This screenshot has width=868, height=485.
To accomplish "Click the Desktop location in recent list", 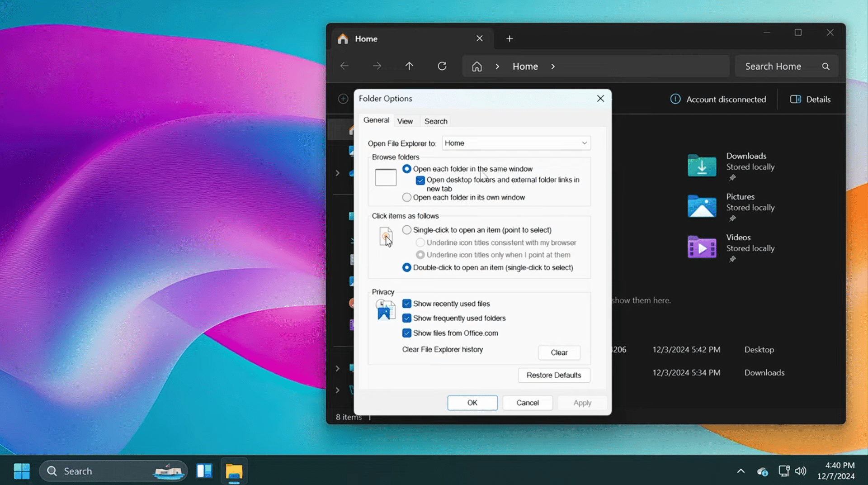I will (759, 350).
